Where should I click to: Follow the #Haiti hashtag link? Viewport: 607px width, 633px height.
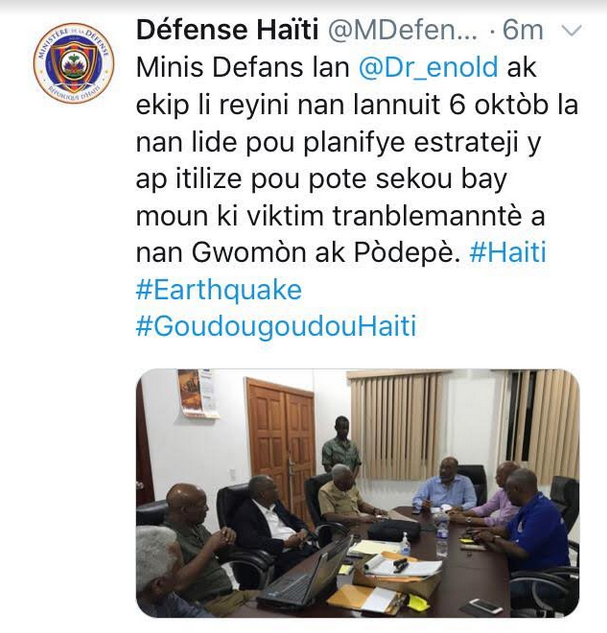pos(508,252)
